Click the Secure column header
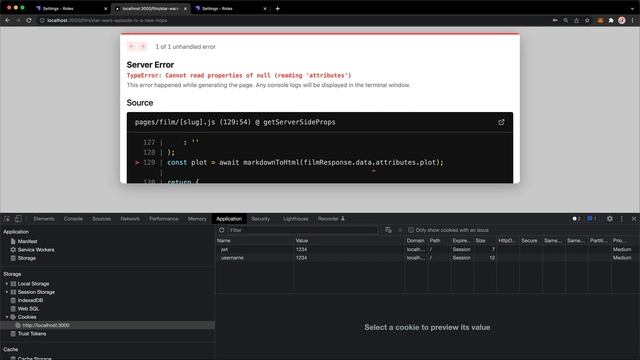 [x=529, y=240]
